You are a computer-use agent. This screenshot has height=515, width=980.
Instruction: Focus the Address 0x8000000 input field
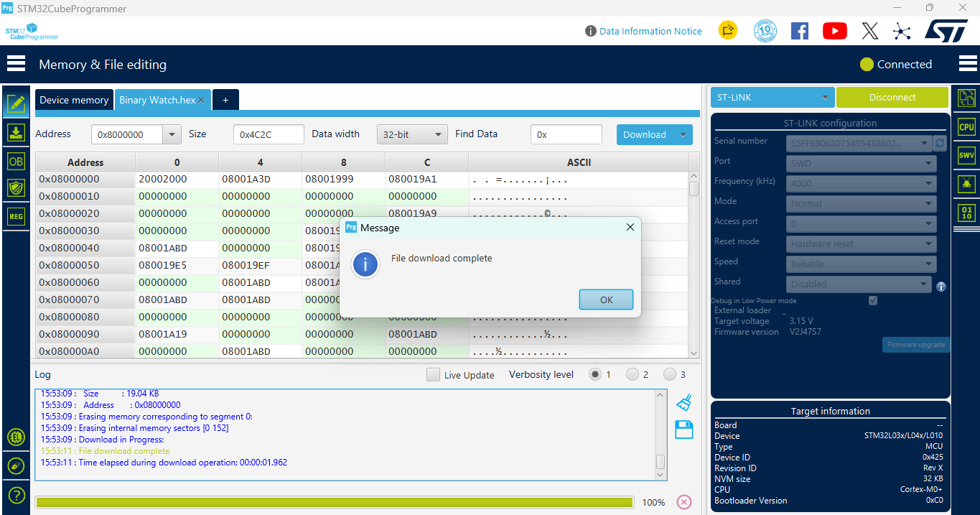128,134
